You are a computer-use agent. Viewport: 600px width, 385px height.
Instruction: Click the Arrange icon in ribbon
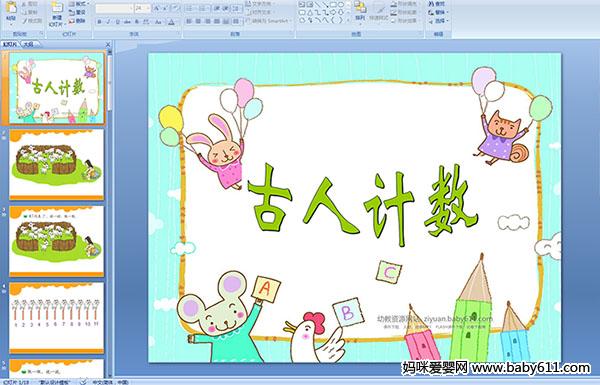tap(360, 7)
